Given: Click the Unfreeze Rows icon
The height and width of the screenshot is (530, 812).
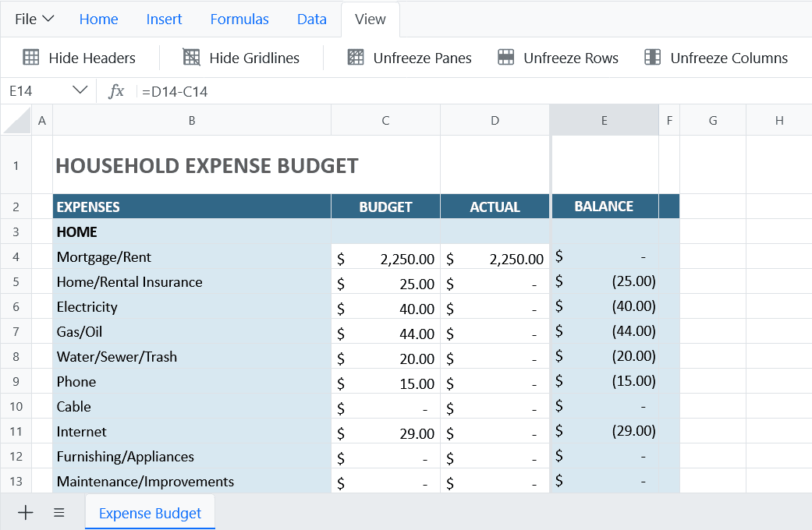Looking at the screenshot, I should pos(506,58).
